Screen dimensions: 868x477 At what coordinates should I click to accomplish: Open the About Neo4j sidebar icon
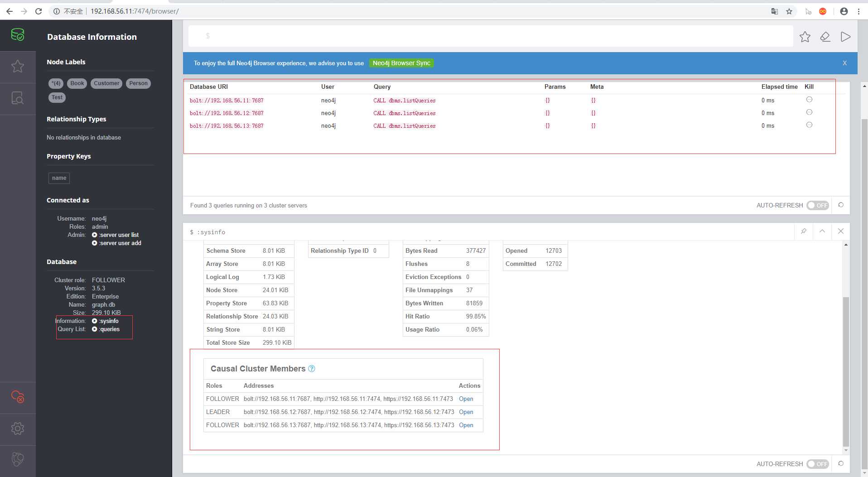pyautogui.click(x=18, y=459)
